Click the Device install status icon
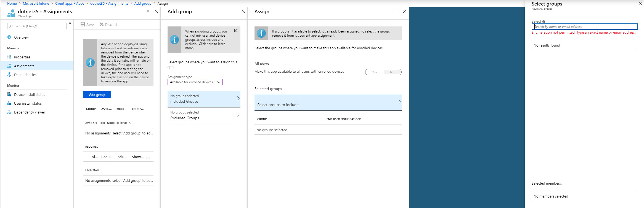644x208 pixels. coord(9,94)
